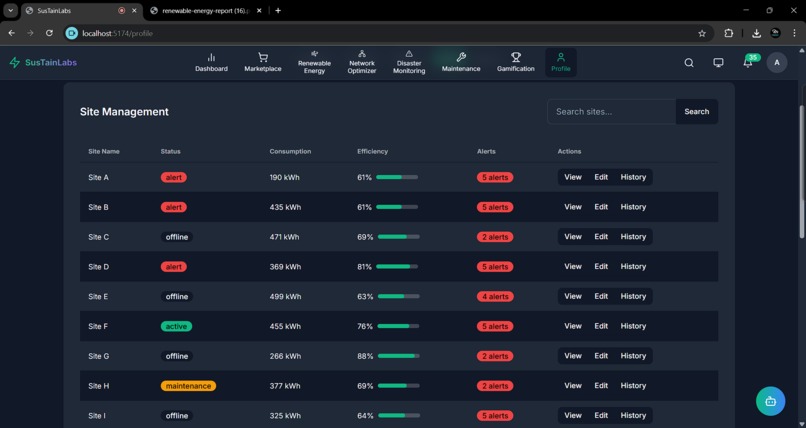The height and width of the screenshot is (428, 806).
Task: Click the Site Management heading
Action: pos(124,111)
